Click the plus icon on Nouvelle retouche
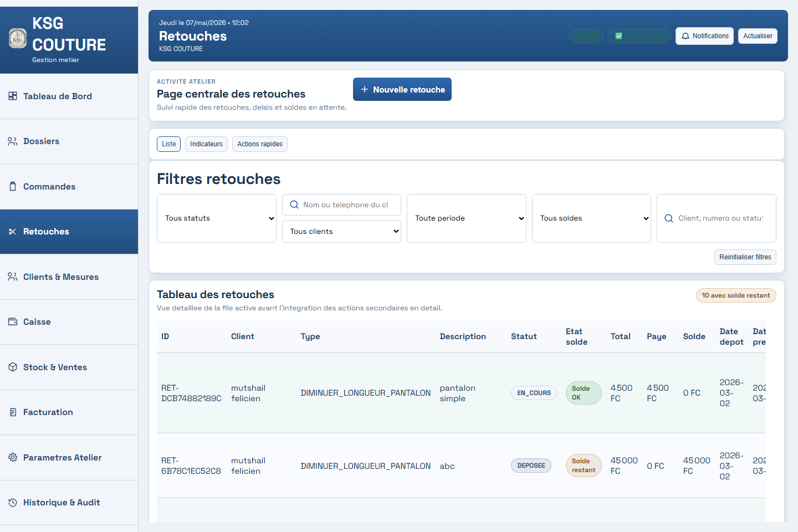 tap(365, 89)
